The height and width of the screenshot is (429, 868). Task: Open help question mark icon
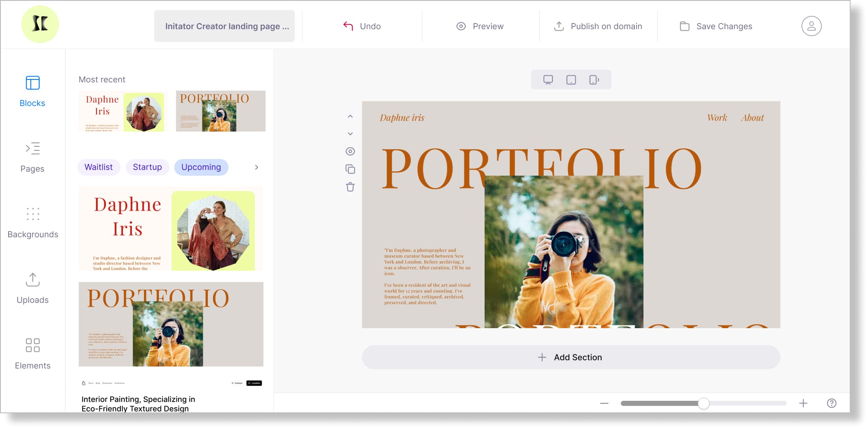coord(831,403)
